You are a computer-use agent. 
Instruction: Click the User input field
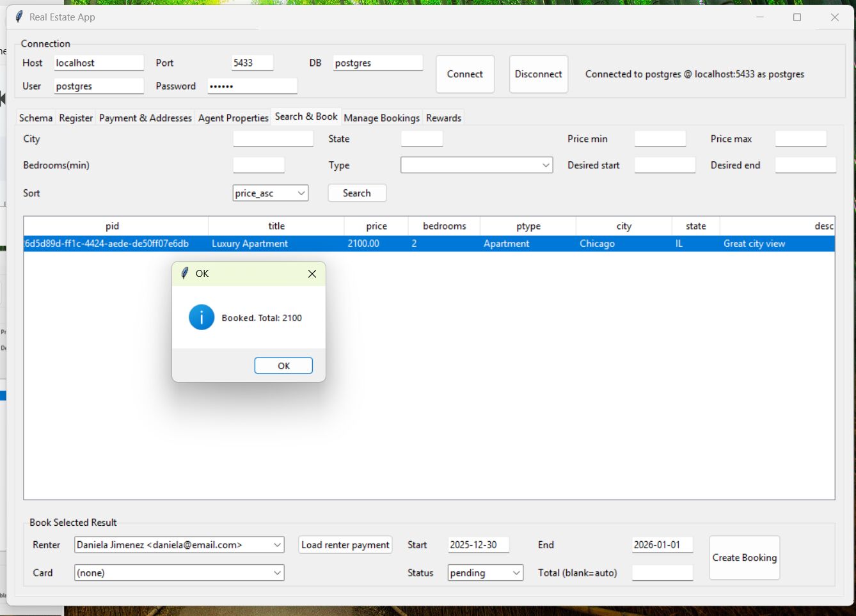click(x=99, y=86)
